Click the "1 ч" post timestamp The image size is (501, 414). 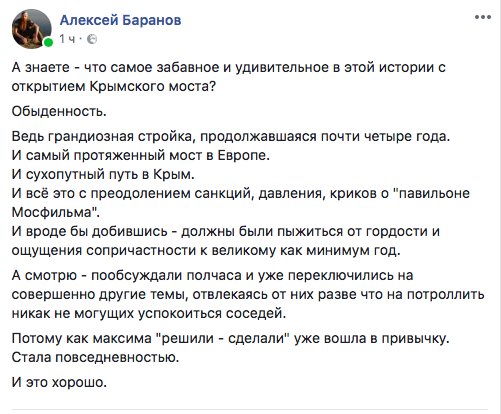pyautogui.click(x=67, y=39)
